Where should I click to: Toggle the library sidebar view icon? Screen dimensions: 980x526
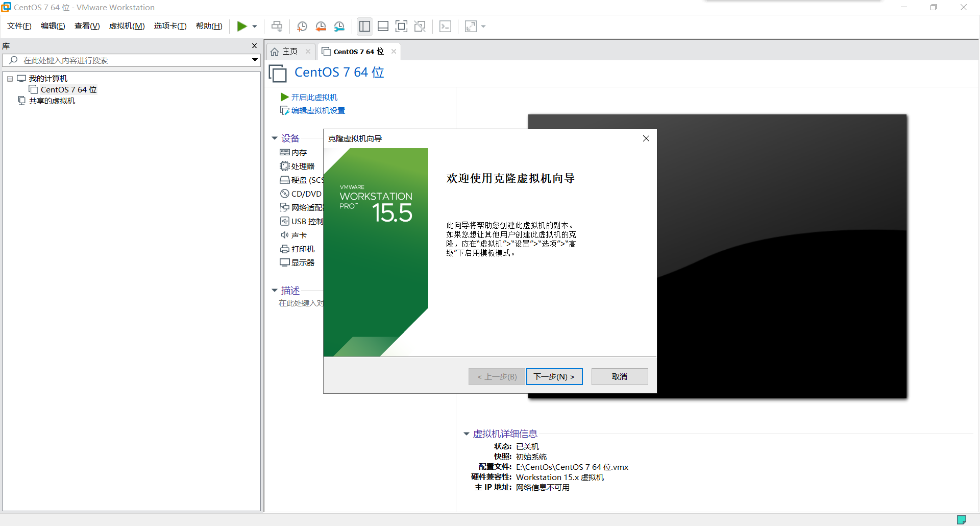point(364,27)
